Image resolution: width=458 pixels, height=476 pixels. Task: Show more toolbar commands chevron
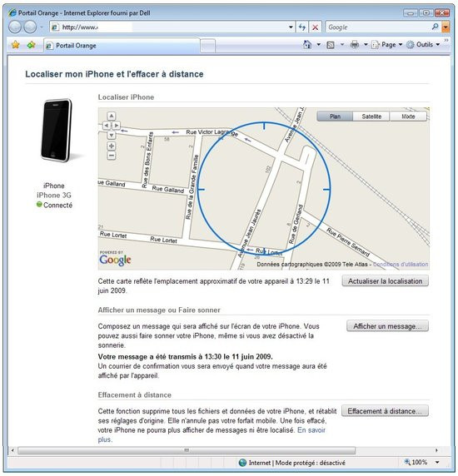click(x=446, y=40)
